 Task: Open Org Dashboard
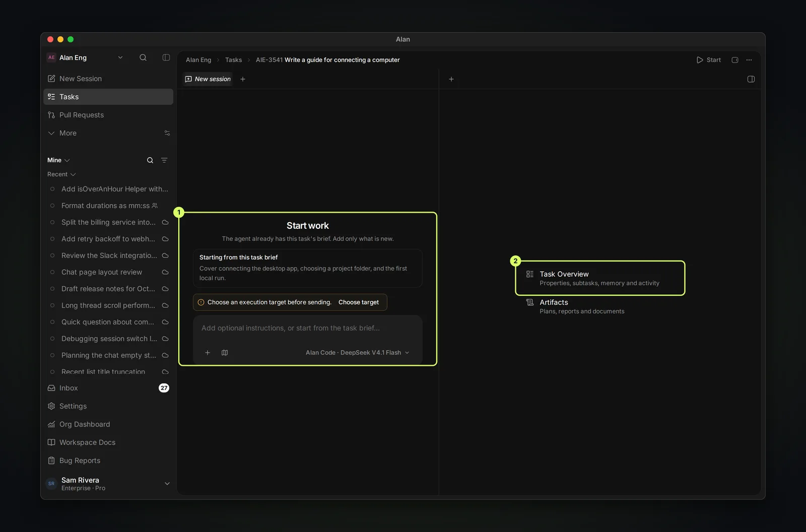[108, 424]
